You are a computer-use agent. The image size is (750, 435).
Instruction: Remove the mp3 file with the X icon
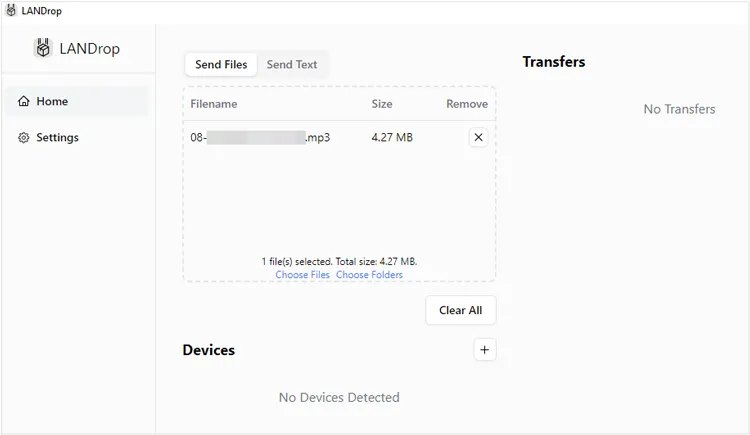pos(478,137)
